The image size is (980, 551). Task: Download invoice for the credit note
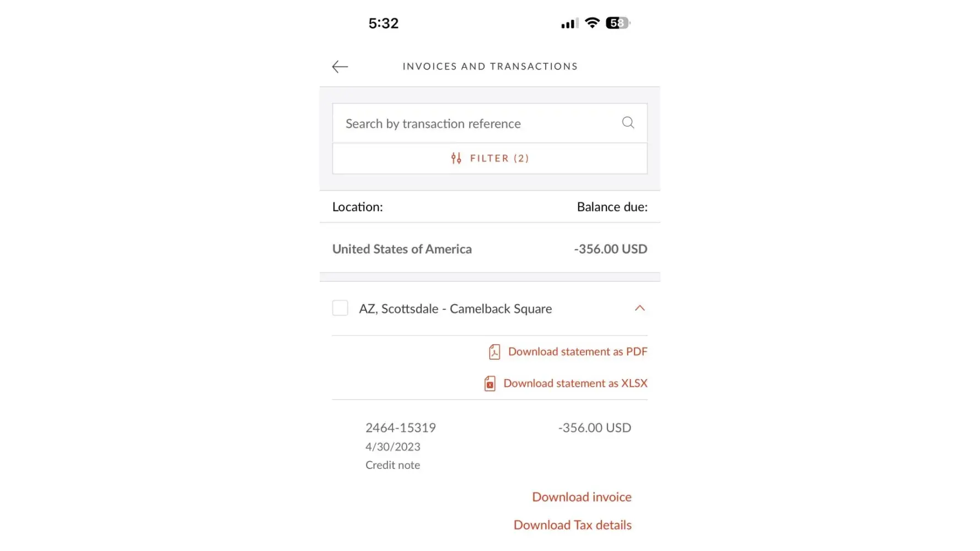[x=581, y=497]
